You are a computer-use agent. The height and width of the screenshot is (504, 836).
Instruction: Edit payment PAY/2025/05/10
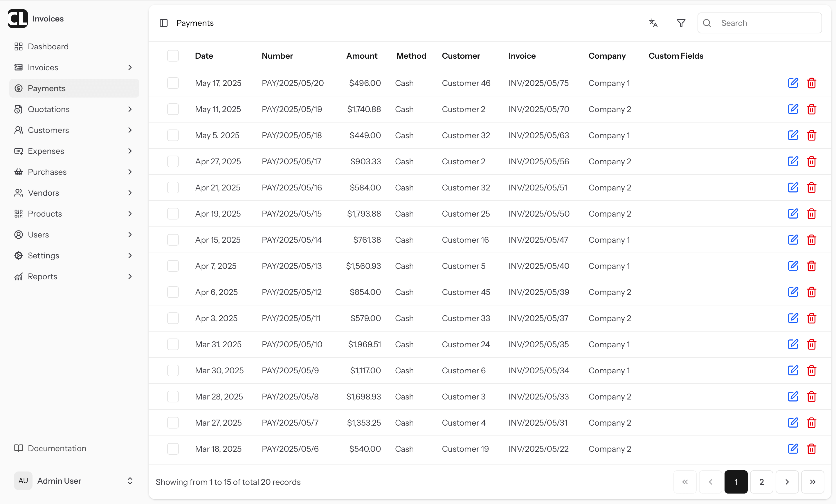click(793, 344)
